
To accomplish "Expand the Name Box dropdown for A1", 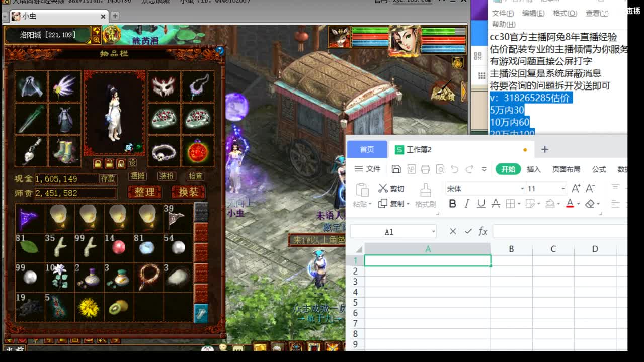I will coord(433,232).
